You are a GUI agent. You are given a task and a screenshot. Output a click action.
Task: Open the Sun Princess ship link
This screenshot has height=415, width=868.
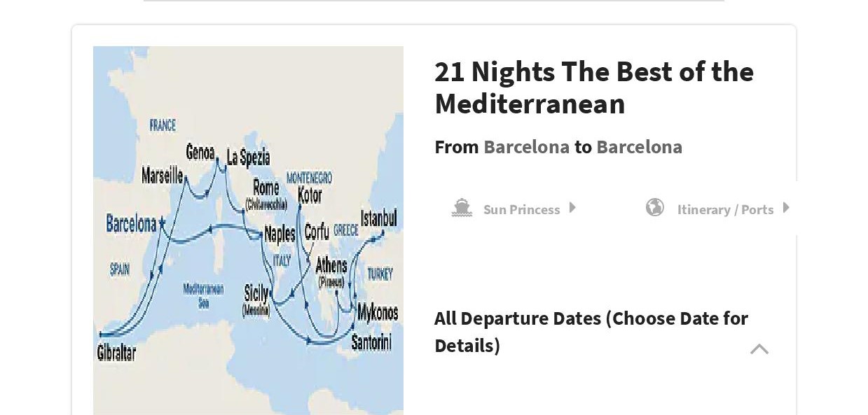[x=521, y=209]
